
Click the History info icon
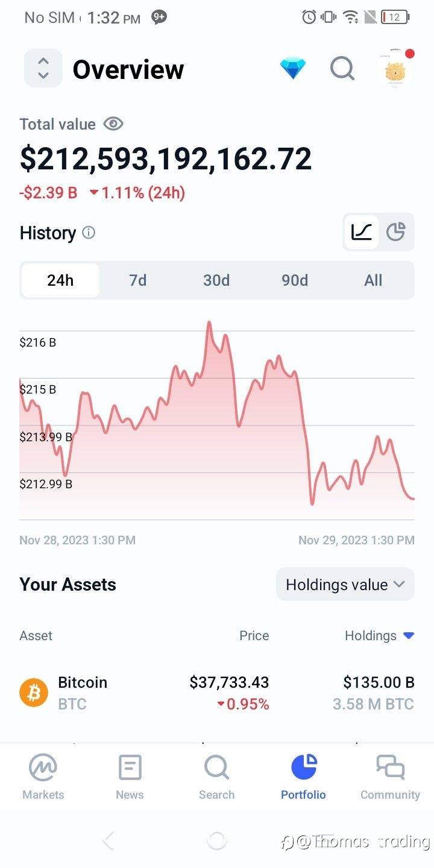(89, 233)
